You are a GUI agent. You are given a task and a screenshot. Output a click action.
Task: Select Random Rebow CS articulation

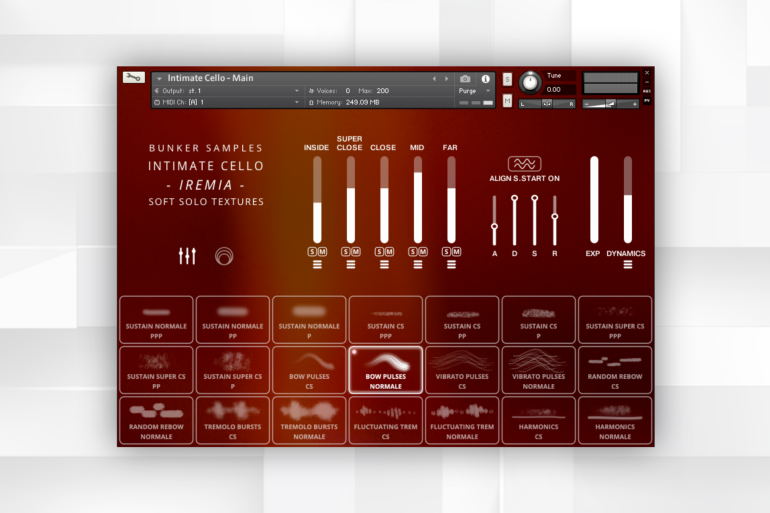(615, 370)
